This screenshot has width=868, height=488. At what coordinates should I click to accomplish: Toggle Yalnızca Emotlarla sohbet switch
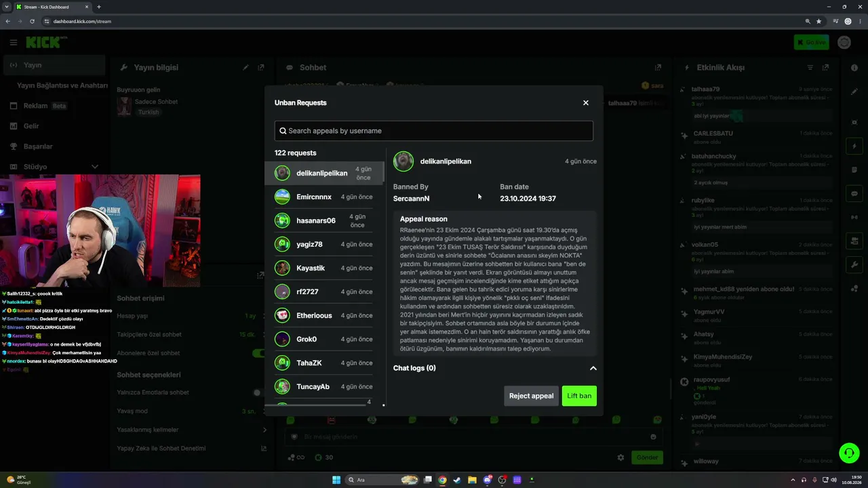coord(258,392)
